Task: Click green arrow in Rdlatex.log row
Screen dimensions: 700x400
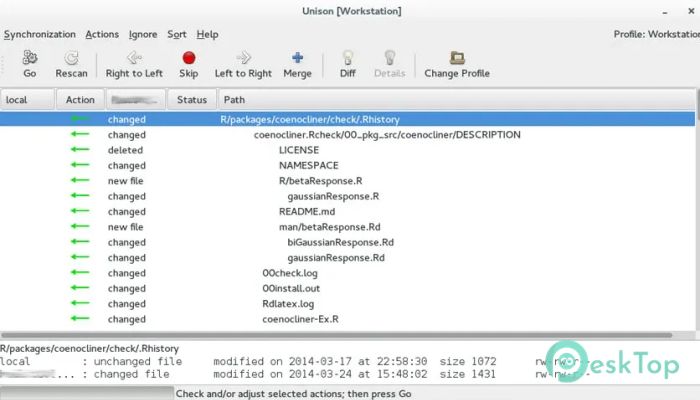Action: 80,303
